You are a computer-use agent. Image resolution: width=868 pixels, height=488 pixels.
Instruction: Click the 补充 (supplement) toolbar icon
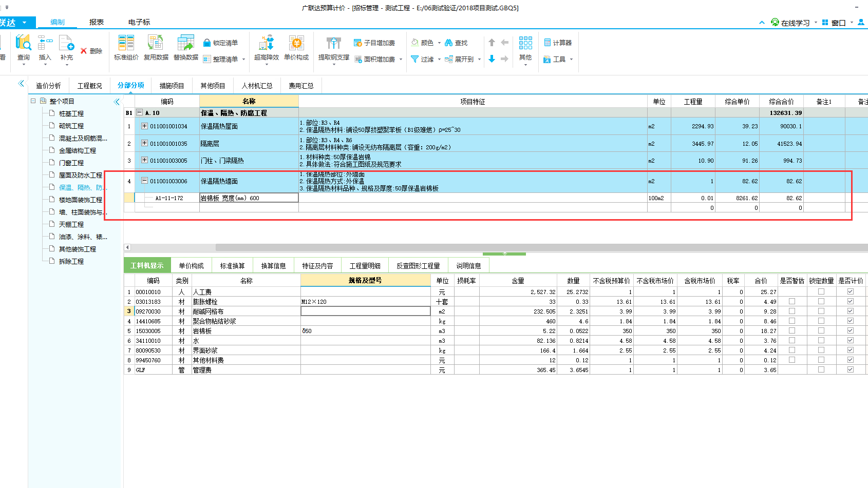click(x=67, y=43)
